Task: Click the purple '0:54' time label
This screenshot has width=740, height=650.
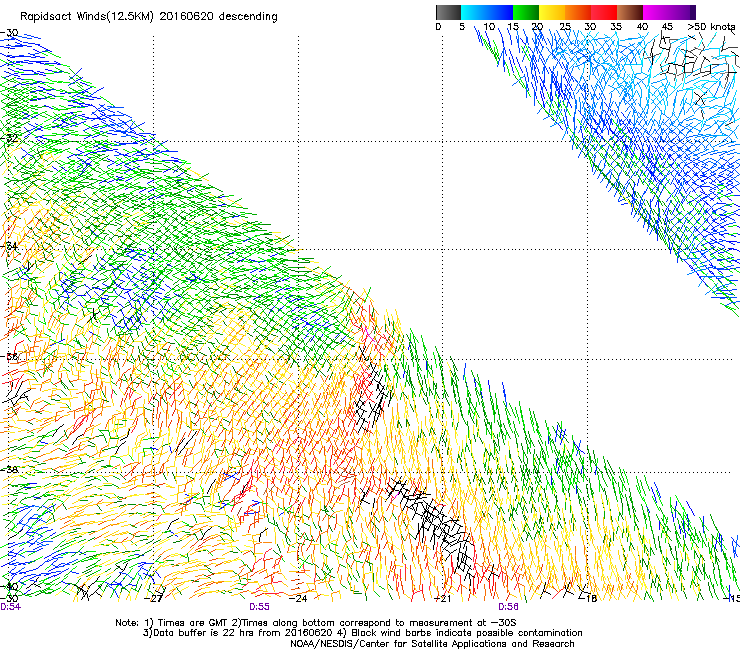Action: tap(10, 607)
